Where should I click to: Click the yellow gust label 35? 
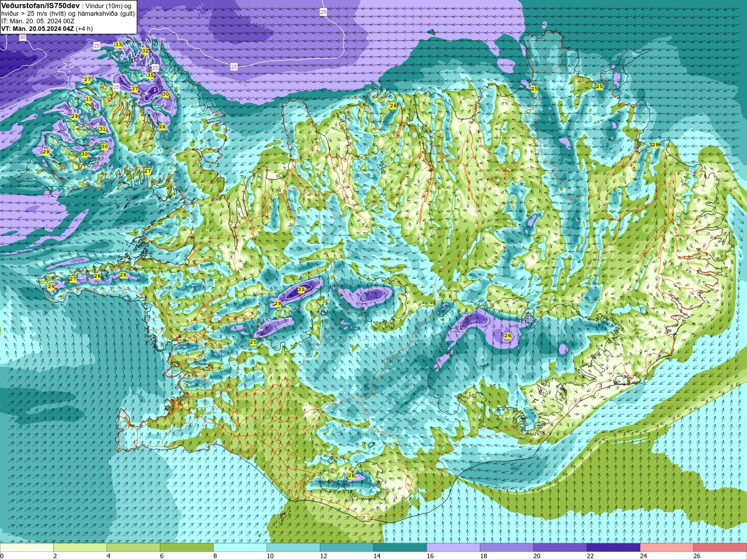point(150,75)
